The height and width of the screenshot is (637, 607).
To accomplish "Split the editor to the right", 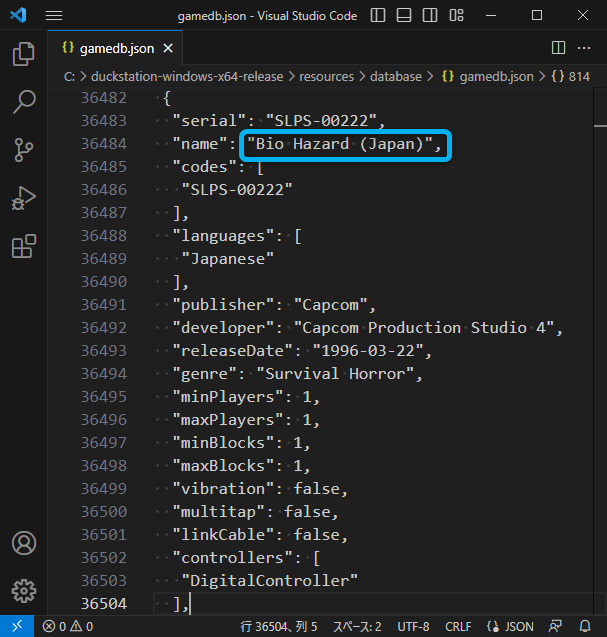I will [x=558, y=48].
